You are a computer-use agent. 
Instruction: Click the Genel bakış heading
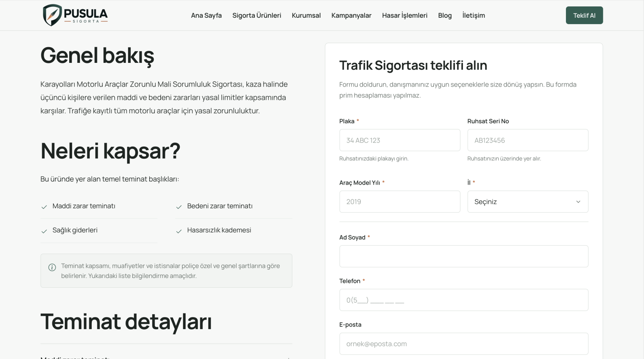(x=97, y=56)
